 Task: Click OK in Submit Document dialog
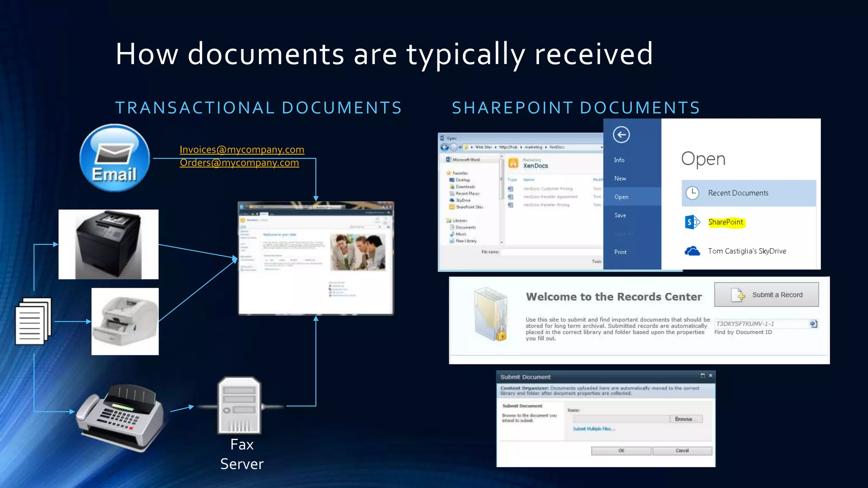tap(621, 451)
